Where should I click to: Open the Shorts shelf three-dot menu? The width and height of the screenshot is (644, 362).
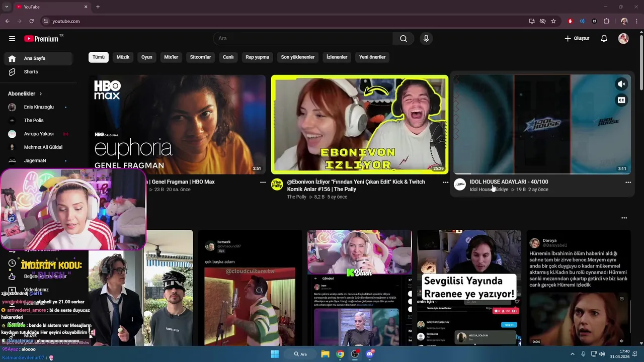[624, 218]
